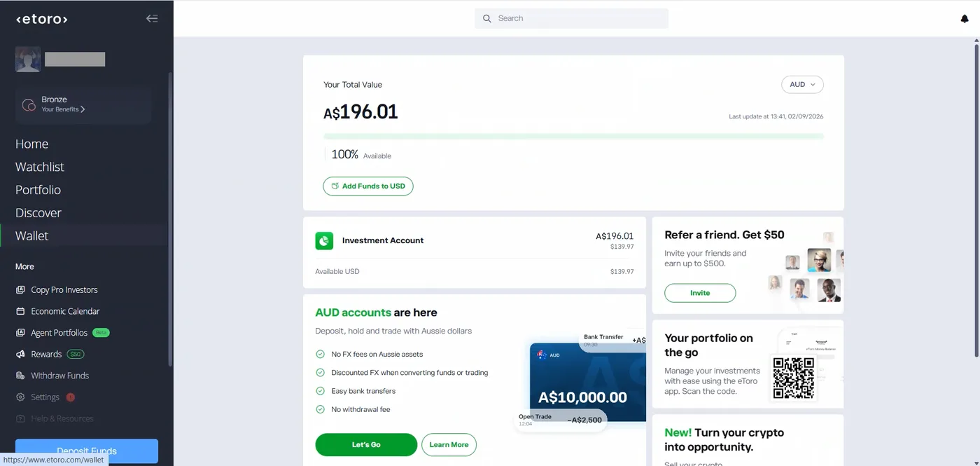Collapse the sidebar with the arrow icon
The height and width of the screenshot is (466, 980).
pos(152,18)
